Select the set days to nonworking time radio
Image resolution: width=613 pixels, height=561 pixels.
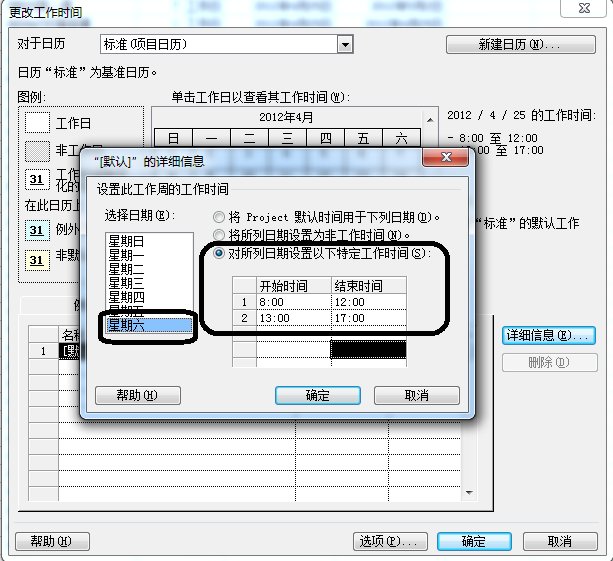219,235
